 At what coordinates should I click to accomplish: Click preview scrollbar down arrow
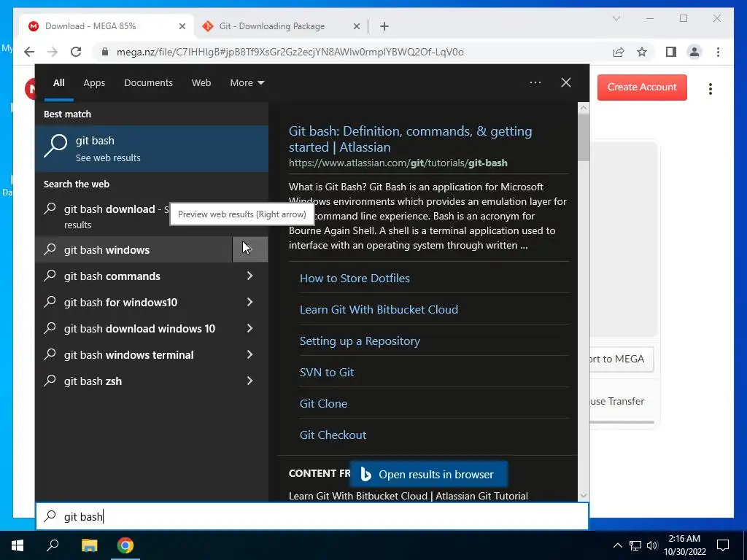click(584, 496)
